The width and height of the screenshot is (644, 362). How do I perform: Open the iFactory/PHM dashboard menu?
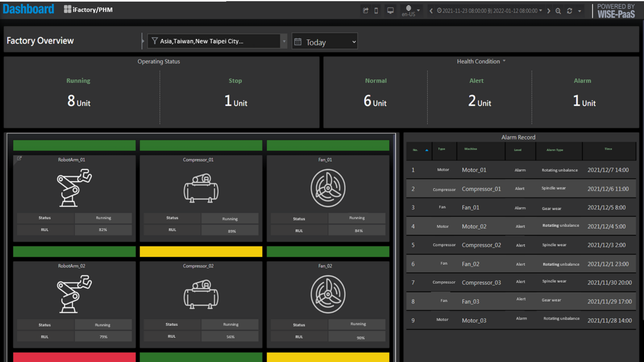(x=88, y=9)
